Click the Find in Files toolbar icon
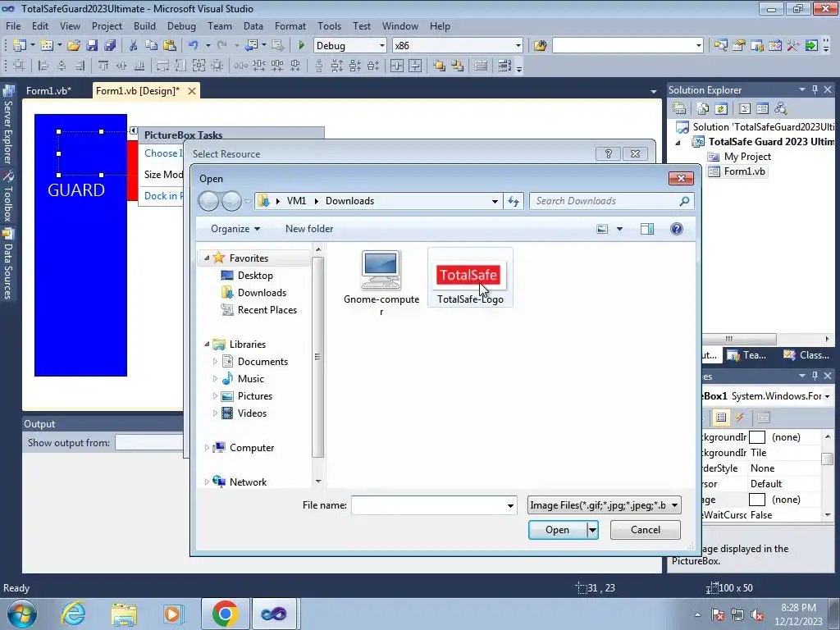 pyautogui.click(x=540, y=46)
